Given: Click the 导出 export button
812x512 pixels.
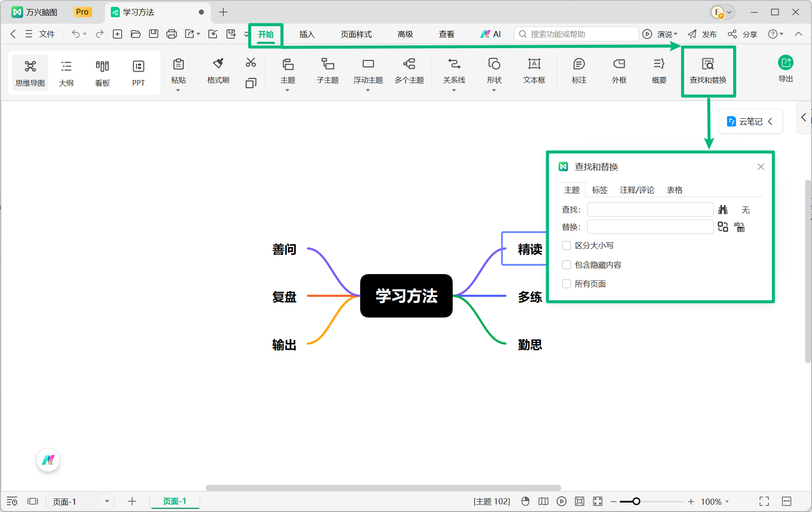Looking at the screenshot, I should (x=786, y=69).
